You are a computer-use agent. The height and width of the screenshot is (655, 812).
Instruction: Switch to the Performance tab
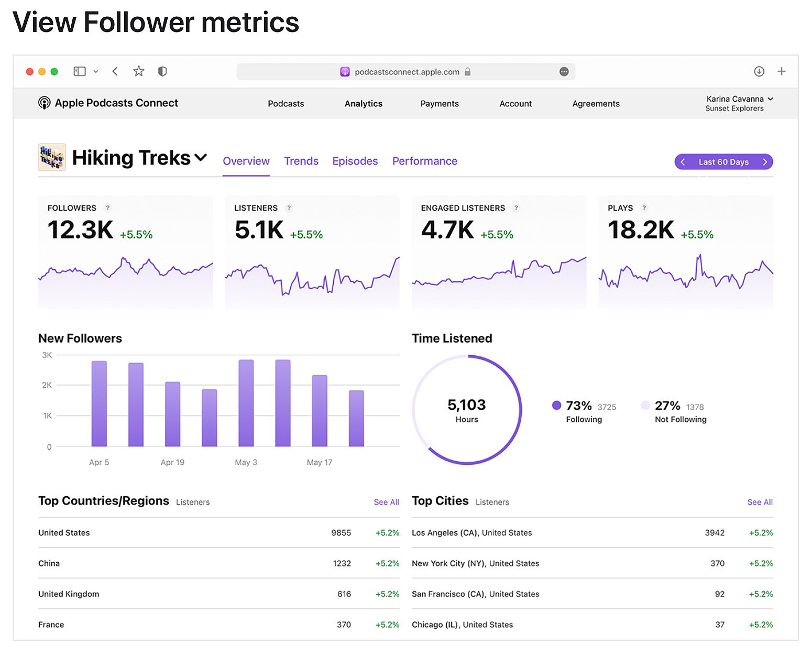[x=424, y=161]
